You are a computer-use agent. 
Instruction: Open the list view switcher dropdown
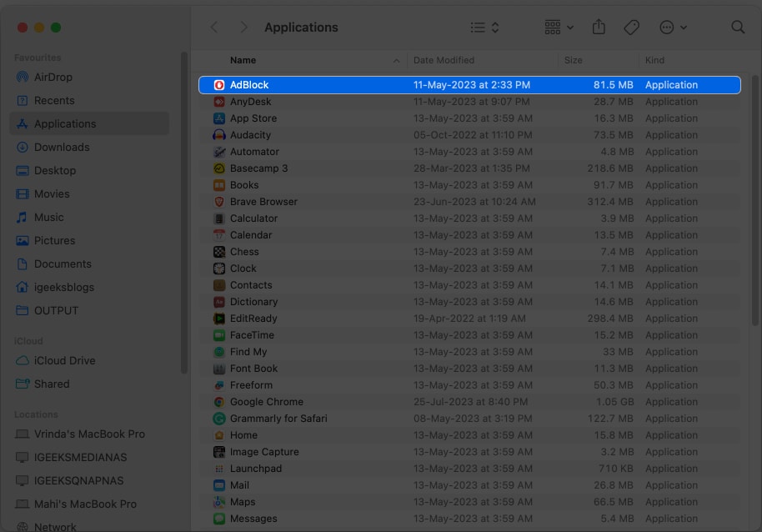coord(484,28)
